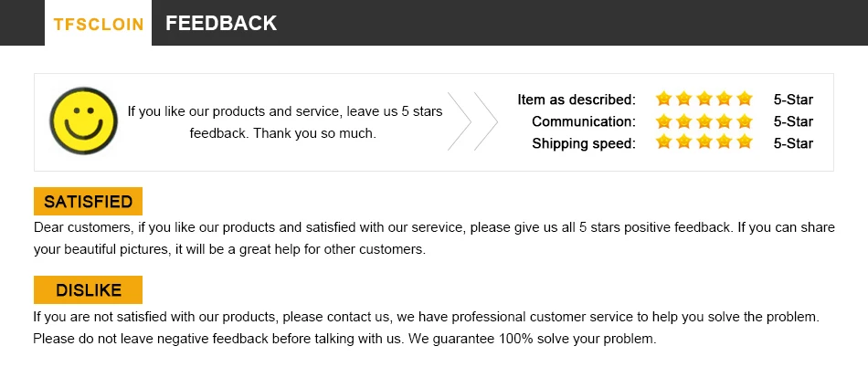The image size is (868, 367).
Task: Click 5-Star text beside Item as described
Action: tap(792, 100)
